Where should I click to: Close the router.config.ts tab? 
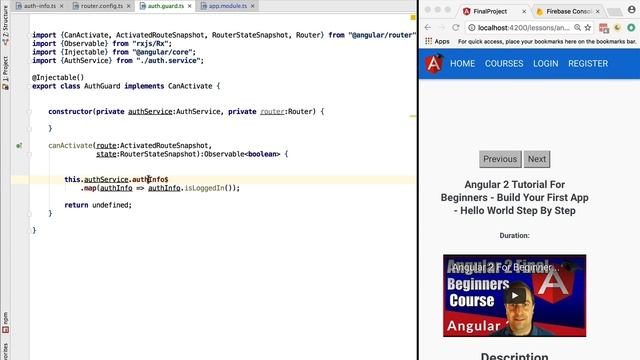pyautogui.click(x=128, y=6)
